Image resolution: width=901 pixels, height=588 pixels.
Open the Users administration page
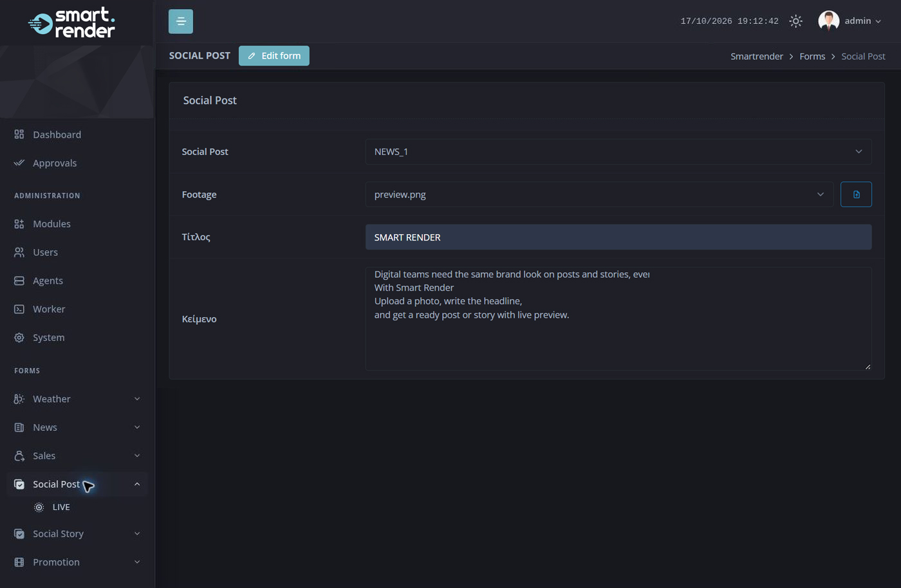77,252
